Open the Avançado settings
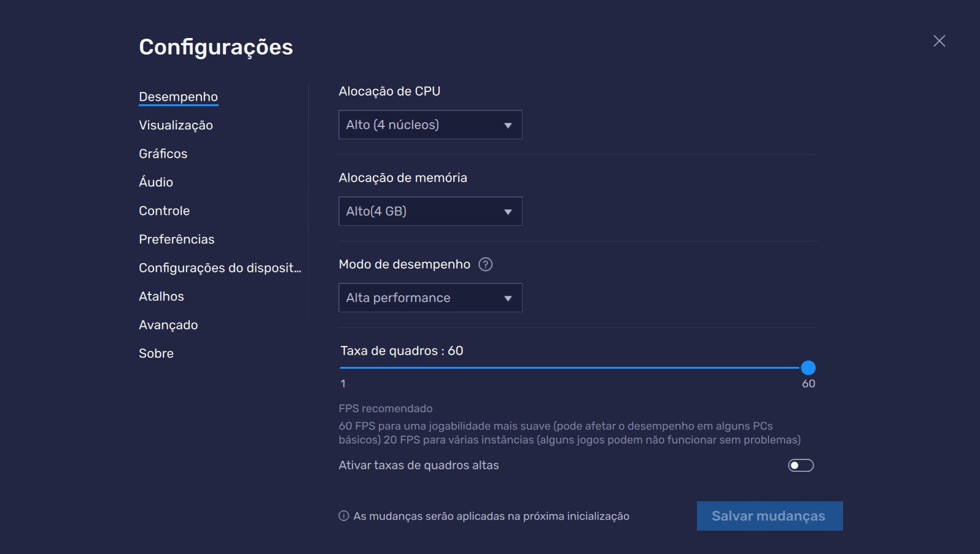Viewport: 980px width, 554px height. 168,325
